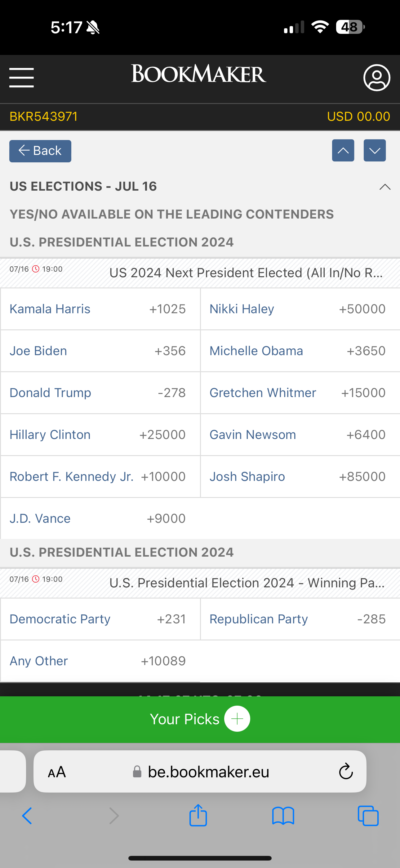Show Safari open tabs
Screen dimensions: 400x868
click(368, 816)
